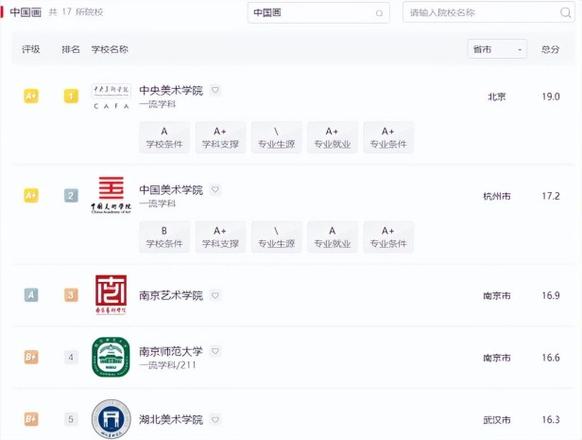Open the 省市 province filter dropdown

[497, 49]
